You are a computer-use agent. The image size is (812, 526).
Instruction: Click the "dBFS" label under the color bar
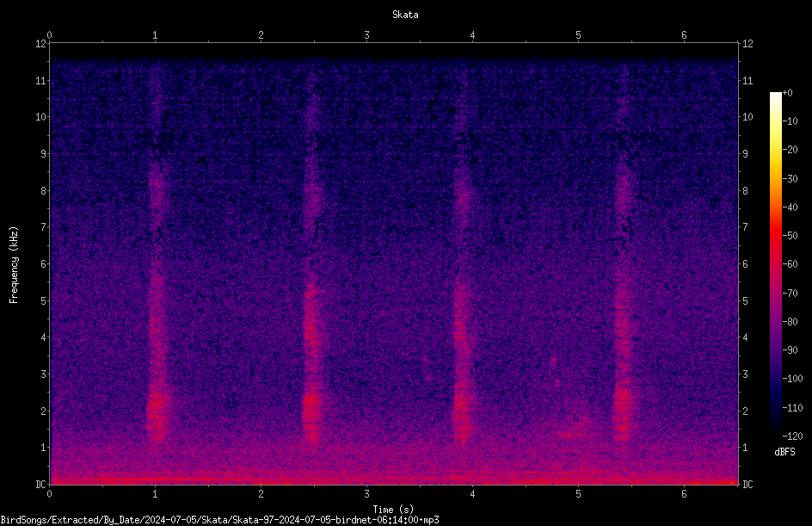(x=784, y=452)
